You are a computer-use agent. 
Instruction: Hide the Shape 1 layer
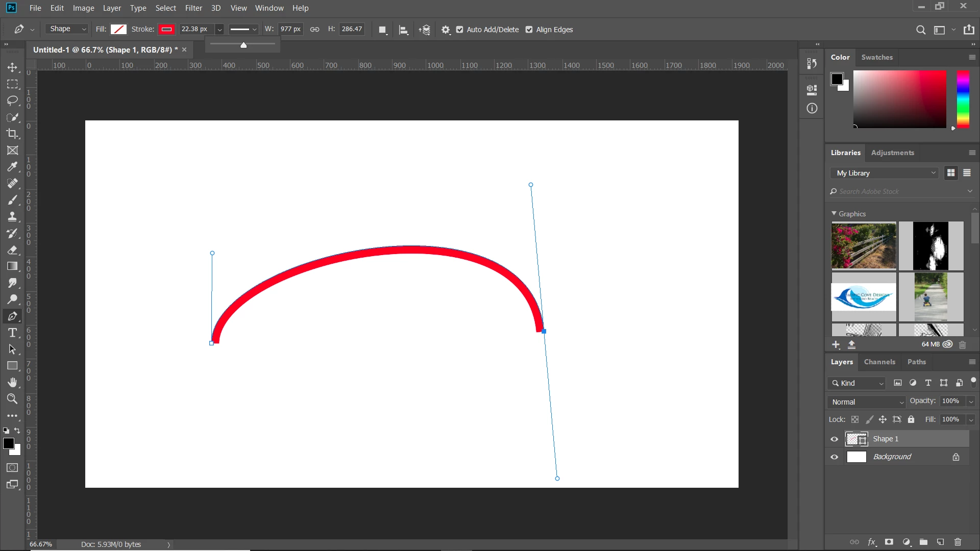[835, 439]
